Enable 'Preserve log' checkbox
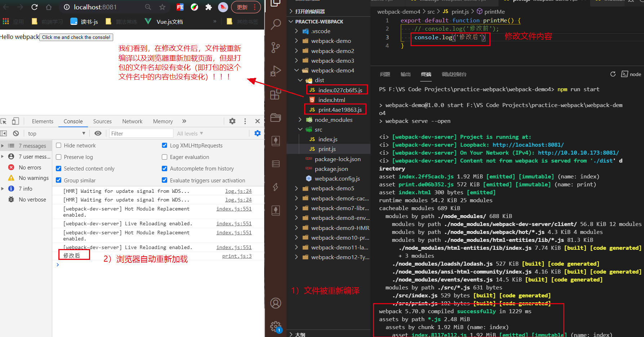Screen dimensions: 644x337 pyautogui.click(x=58, y=157)
